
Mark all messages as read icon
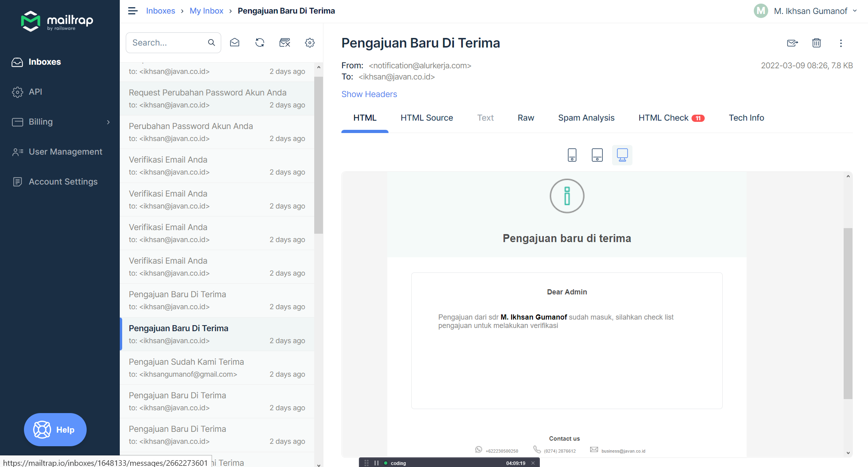click(x=235, y=43)
